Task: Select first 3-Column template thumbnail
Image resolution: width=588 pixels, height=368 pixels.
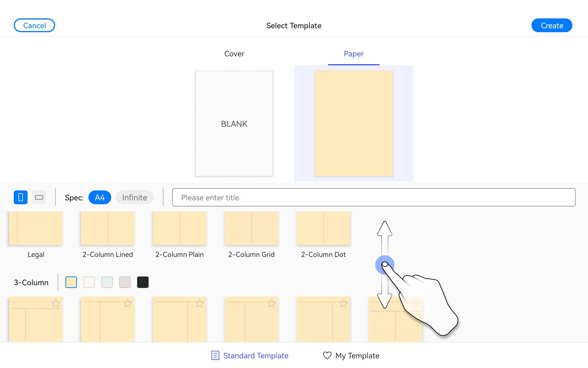Action: (36, 319)
